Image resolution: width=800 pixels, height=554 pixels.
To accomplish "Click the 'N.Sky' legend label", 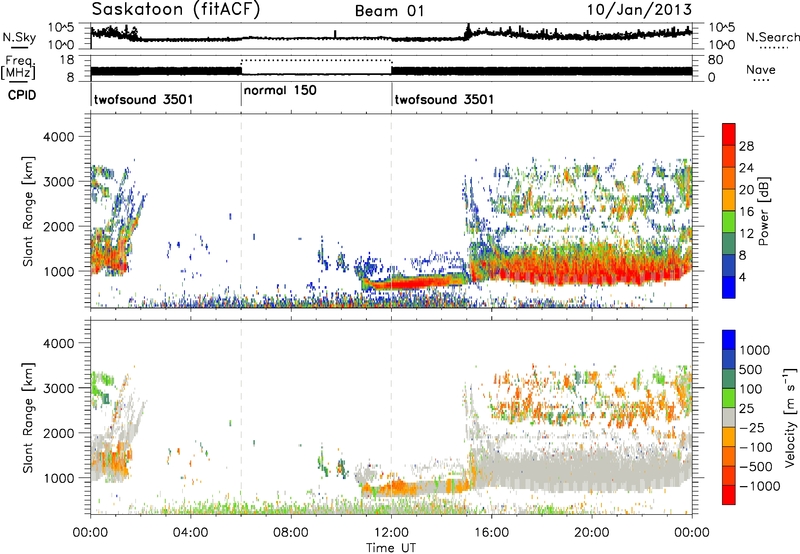I will click(x=19, y=37).
